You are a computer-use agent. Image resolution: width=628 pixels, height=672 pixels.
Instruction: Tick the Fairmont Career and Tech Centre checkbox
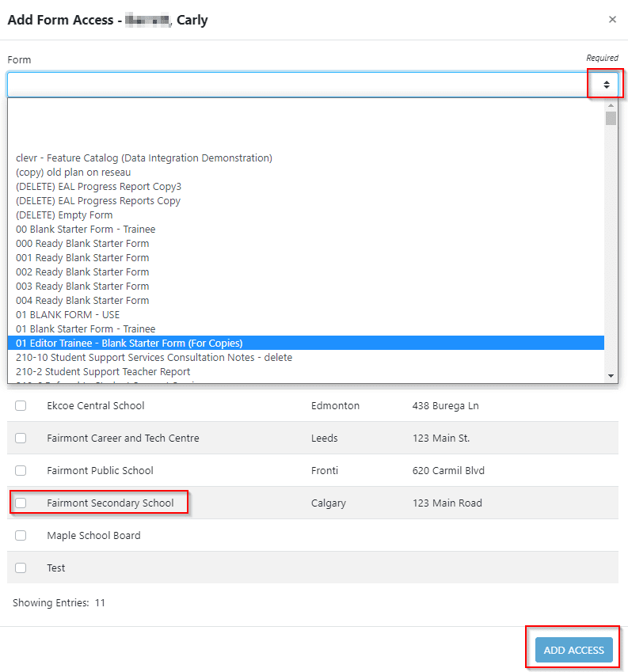(21, 438)
